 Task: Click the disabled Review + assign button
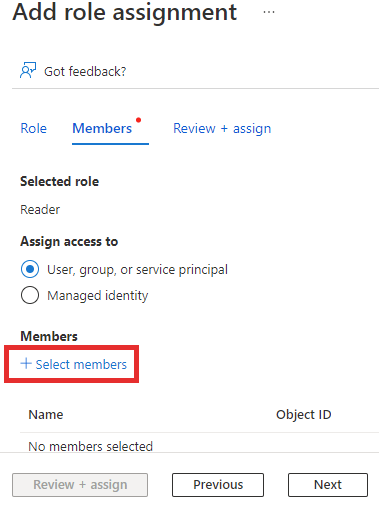coord(80,485)
